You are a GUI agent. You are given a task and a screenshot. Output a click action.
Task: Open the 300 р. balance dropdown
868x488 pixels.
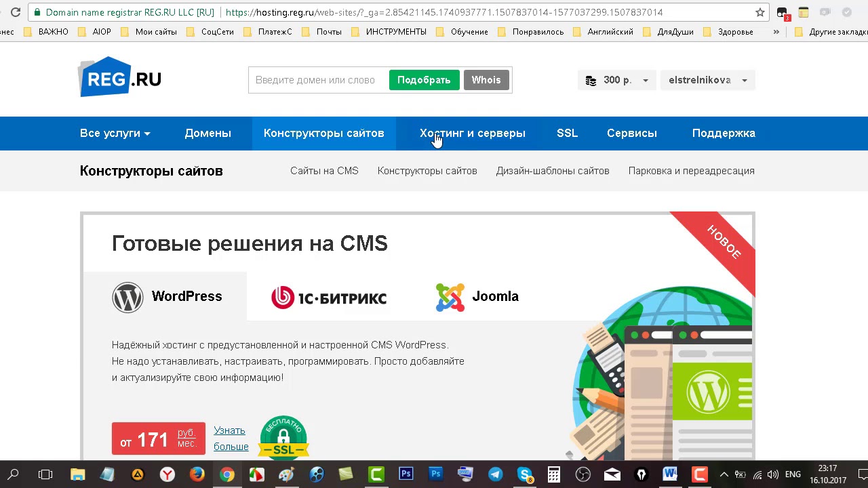pyautogui.click(x=617, y=80)
